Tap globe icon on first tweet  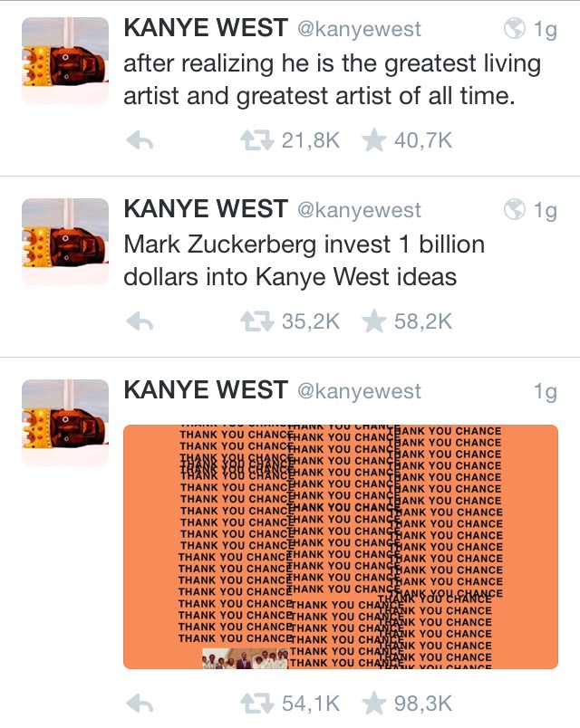515,29
